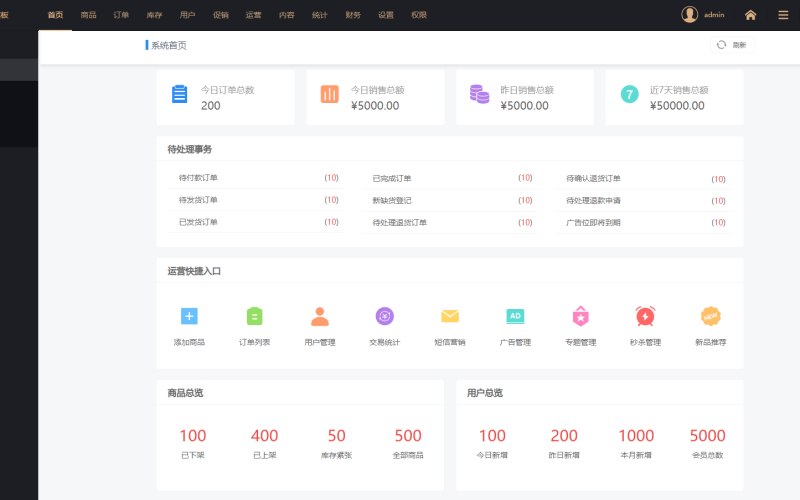
Task: Click the 今日销售总额 bar chart icon
Action: click(329, 94)
